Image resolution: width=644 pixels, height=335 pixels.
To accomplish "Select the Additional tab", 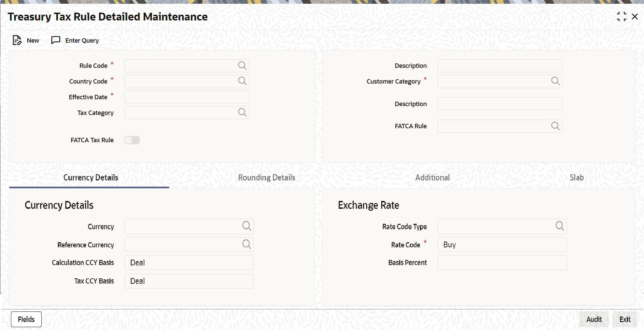I will pos(432,178).
